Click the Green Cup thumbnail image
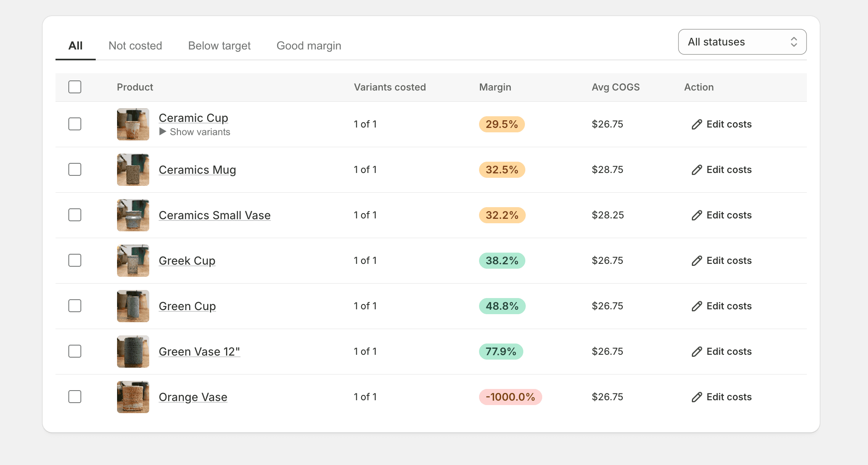Viewport: 868px width, 465px height. point(133,306)
